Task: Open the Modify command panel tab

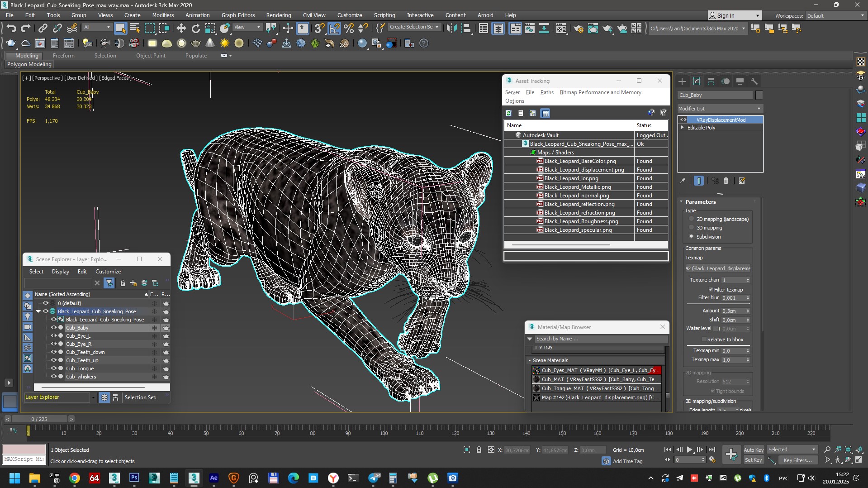Action: pos(697,81)
